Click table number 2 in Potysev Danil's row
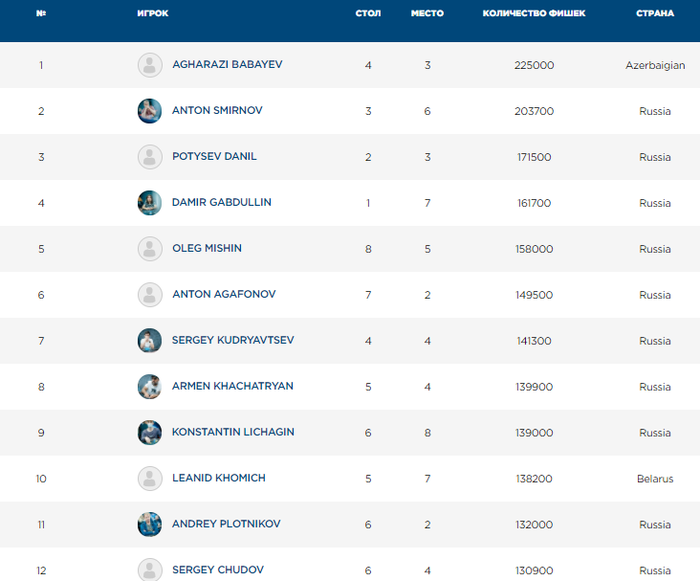Screen dimensions: 700x581 [368, 158]
